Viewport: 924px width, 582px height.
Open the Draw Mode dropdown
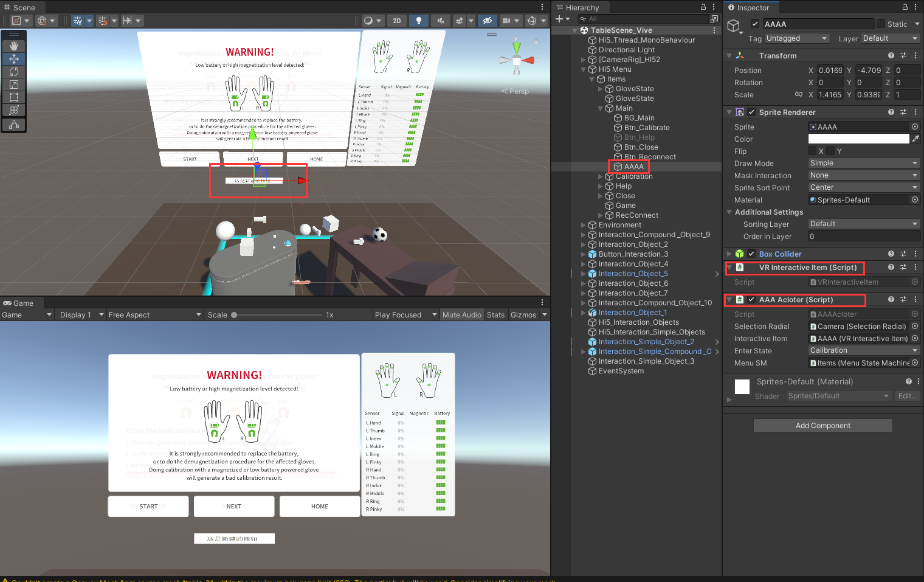863,162
